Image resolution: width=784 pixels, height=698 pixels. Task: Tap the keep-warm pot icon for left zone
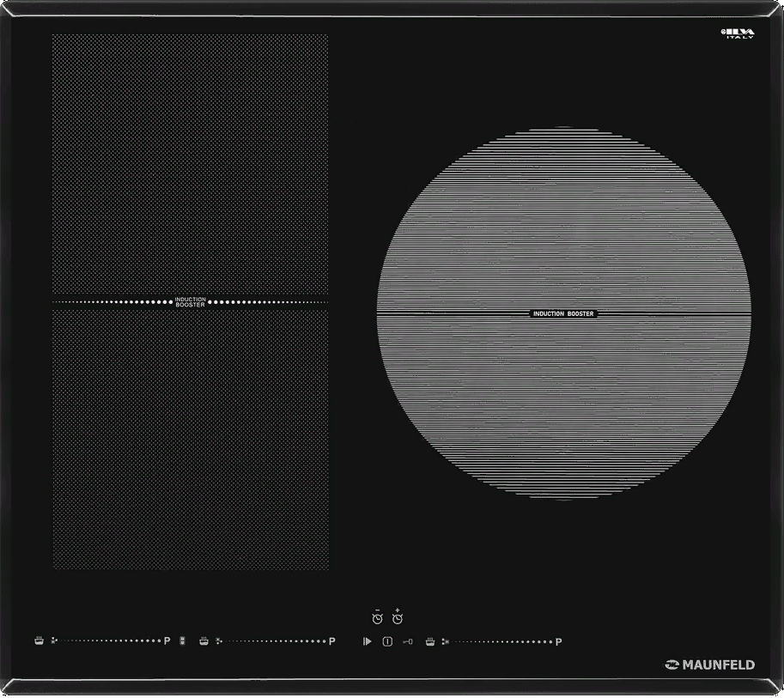tap(39, 640)
